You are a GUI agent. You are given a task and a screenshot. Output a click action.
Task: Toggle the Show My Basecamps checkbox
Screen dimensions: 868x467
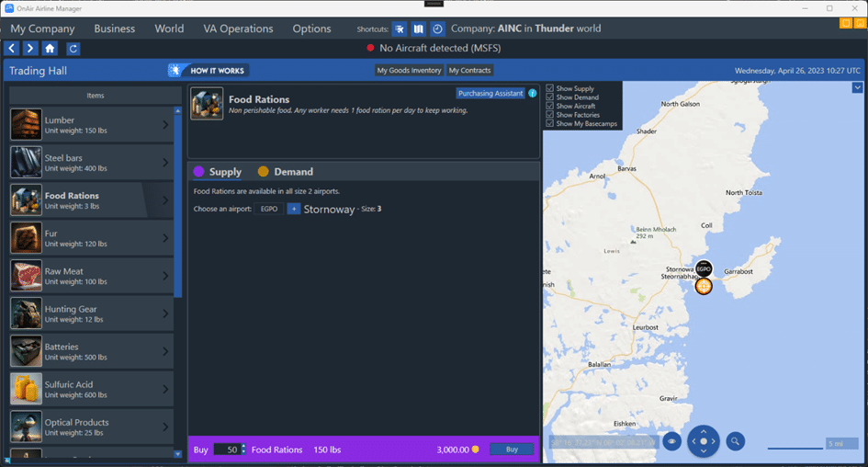click(549, 123)
